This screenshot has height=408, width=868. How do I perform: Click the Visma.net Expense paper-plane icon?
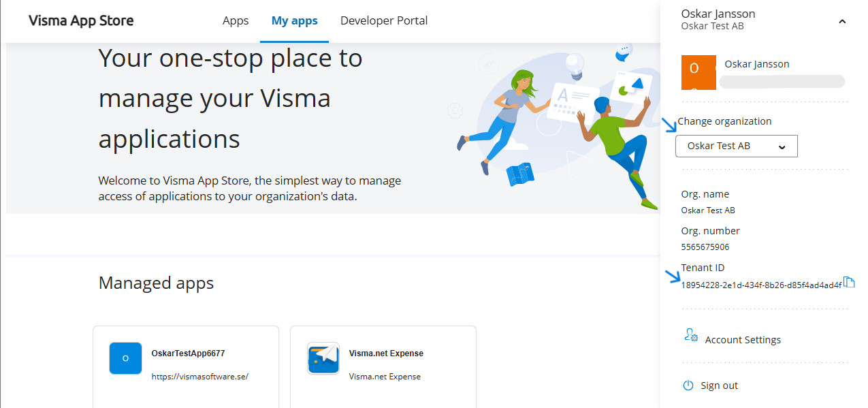pos(323,358)
